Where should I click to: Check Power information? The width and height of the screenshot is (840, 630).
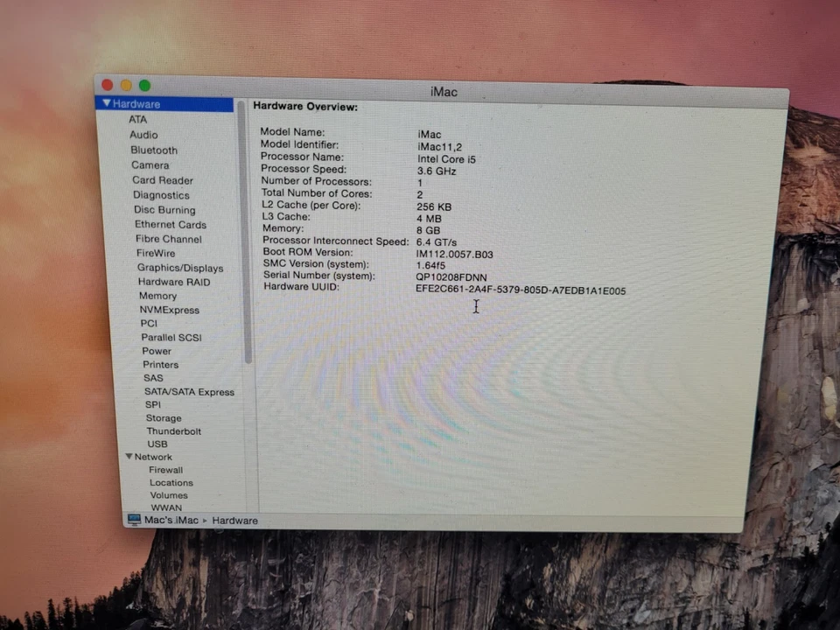click(x=156, y=350)
